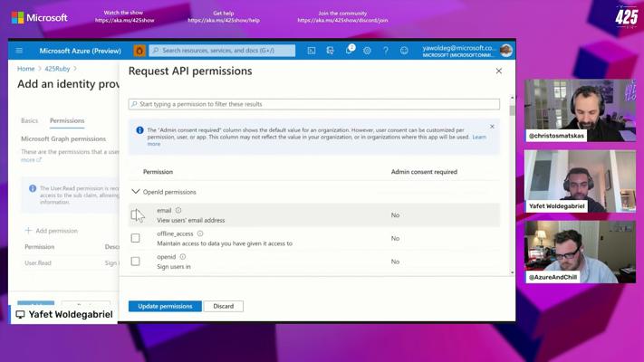
Task: Click the User.Read row in the permissions table
Action: pos(72,262)
